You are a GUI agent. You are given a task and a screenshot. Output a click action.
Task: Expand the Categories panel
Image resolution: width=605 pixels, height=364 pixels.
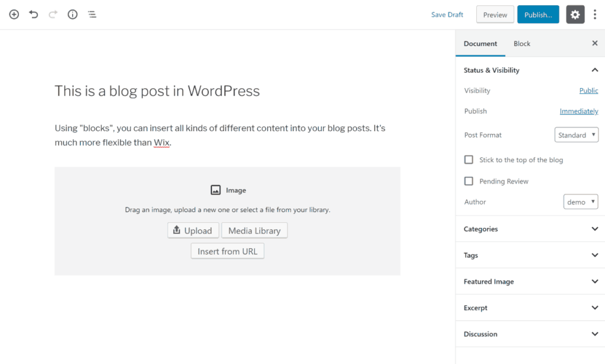pyautogui.click(x=531, y=229)
